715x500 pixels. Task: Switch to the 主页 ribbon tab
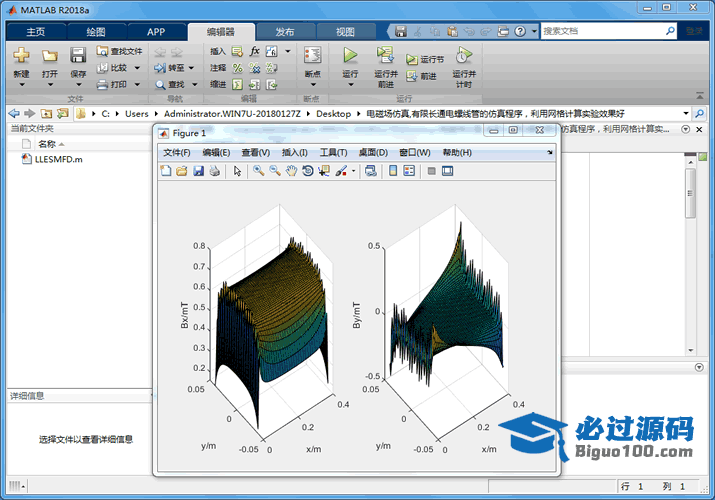[36, 31]
